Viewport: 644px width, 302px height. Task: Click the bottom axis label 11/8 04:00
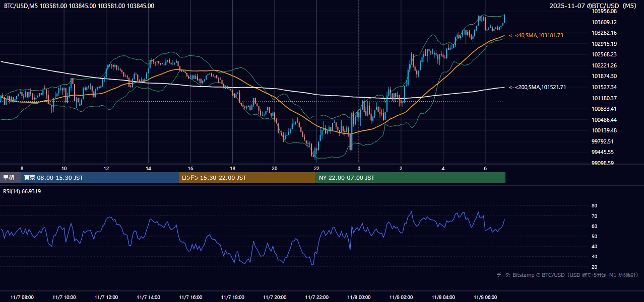tap(443, 297)
